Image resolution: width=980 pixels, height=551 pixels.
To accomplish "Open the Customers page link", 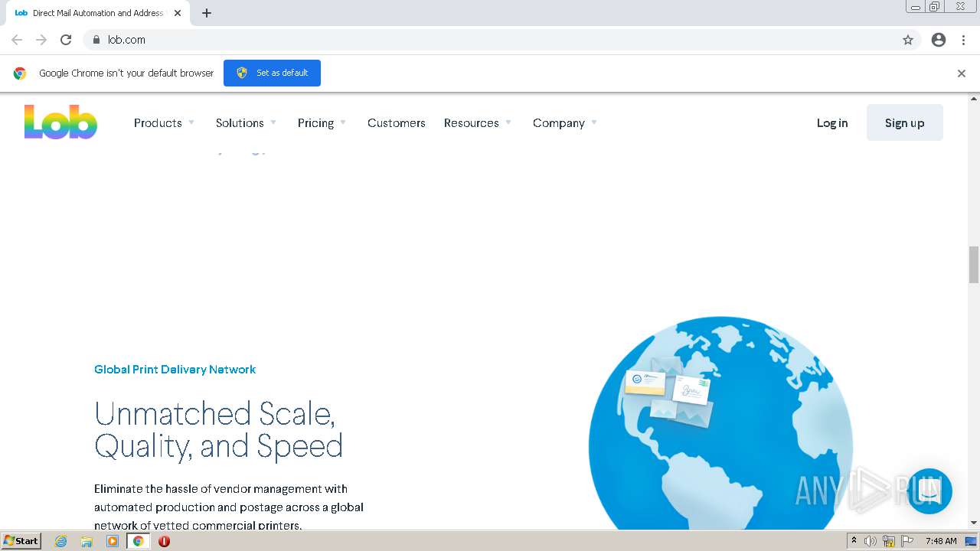I will (x=397, y=122).
